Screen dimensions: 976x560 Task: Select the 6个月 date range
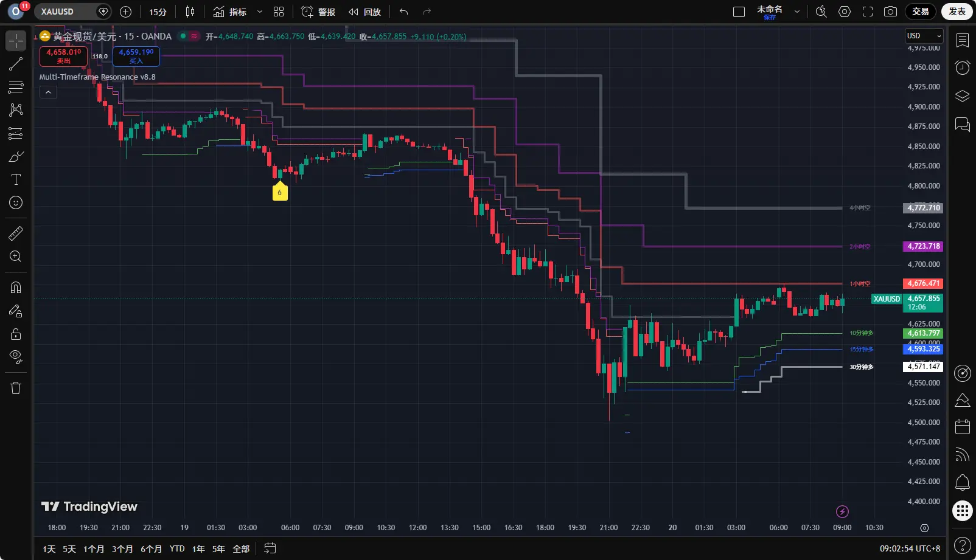pyautogui.click(x=151, y=549)
